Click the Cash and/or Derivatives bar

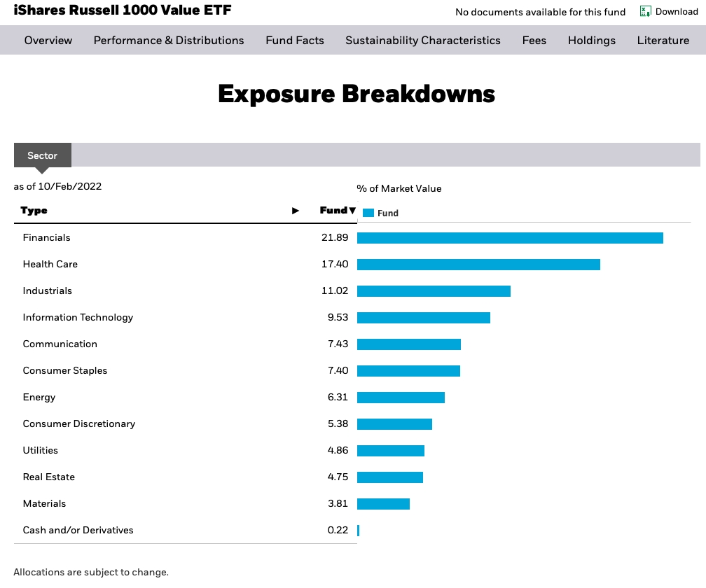coord(359,531)
